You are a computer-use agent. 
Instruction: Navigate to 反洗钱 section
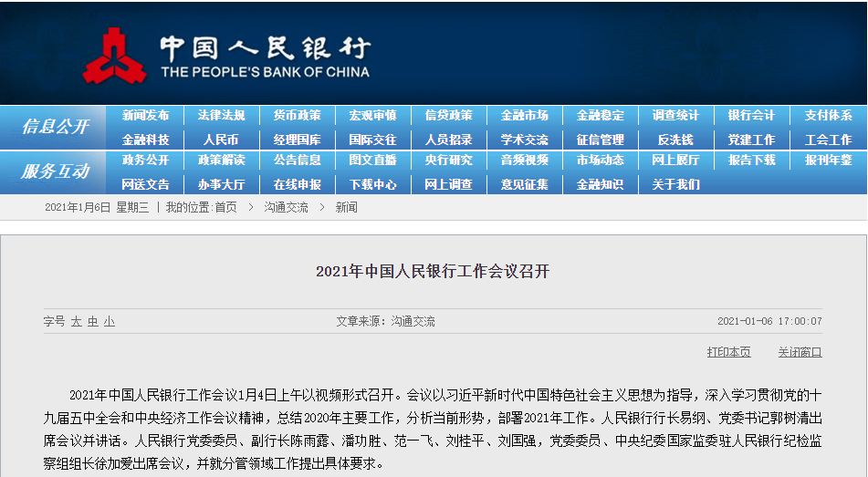coord(675,140)
